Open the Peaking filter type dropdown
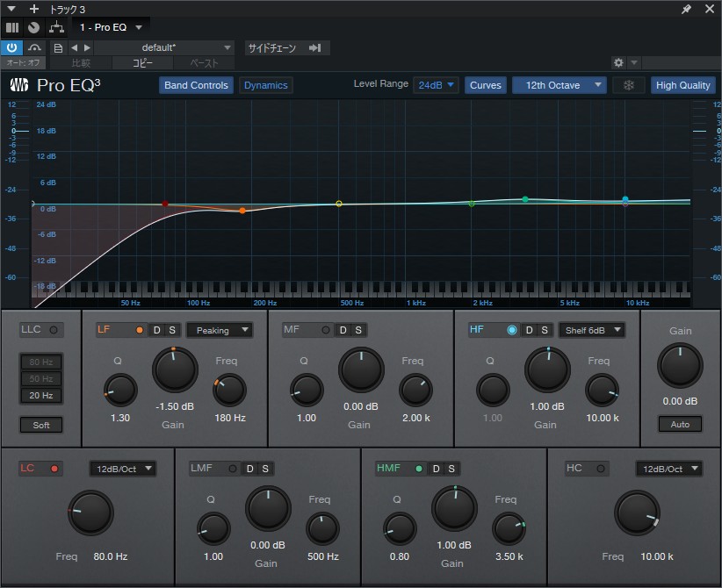The width and height of the screenshot is (722, 588). pyautogui.click(x=220, y=330)
